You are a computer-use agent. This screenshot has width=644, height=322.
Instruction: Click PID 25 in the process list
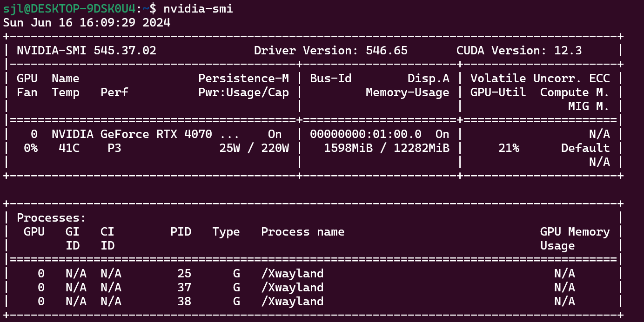click(x=184, y=274)
